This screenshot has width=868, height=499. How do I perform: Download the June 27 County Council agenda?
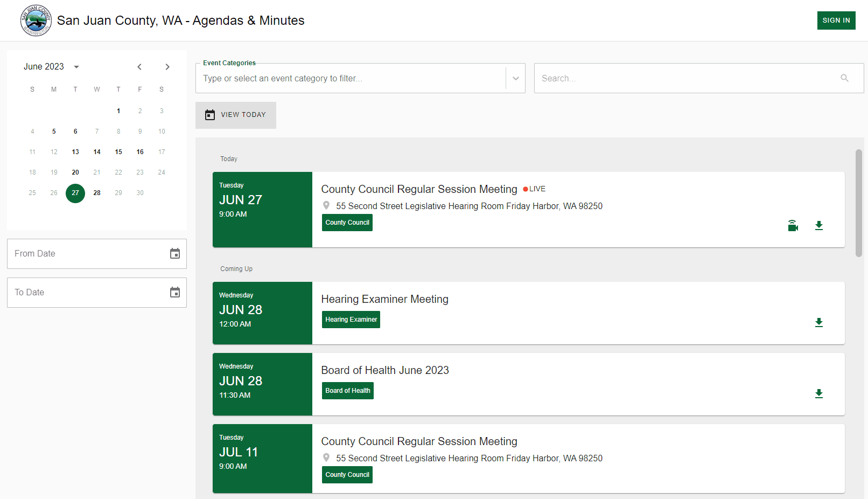tap(819, 225)
